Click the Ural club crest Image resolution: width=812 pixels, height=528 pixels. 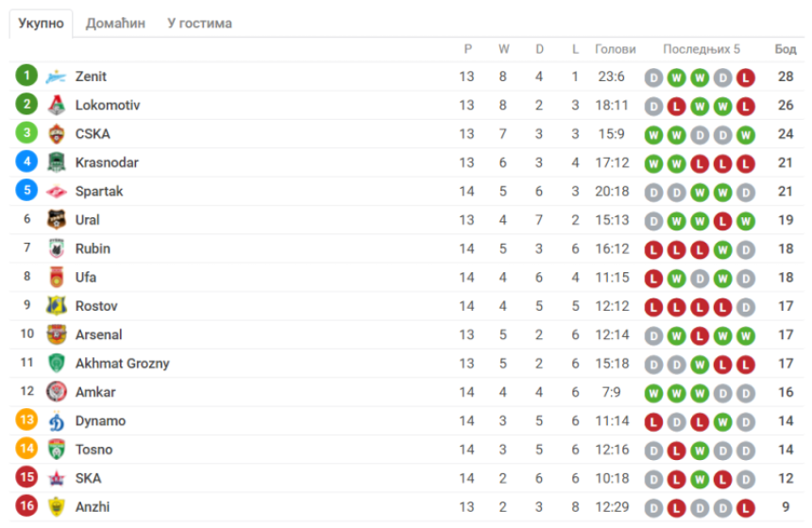[x=56, y=220]
